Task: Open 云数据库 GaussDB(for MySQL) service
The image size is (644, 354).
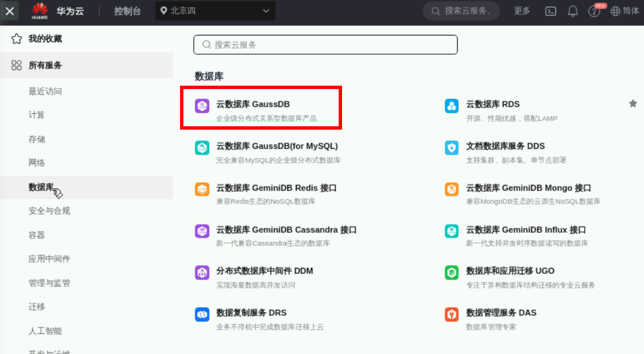Action: point(277,146)
